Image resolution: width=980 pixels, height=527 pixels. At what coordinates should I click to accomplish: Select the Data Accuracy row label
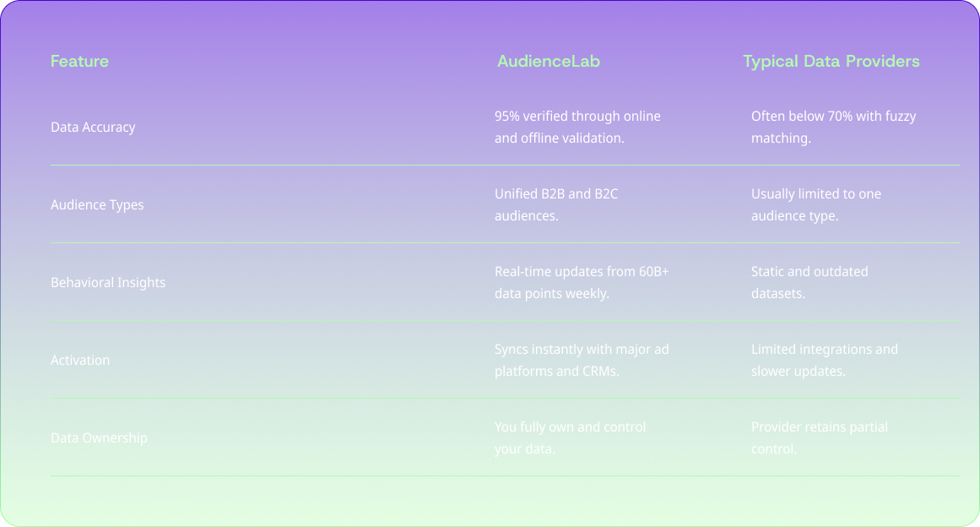(93, 127)
